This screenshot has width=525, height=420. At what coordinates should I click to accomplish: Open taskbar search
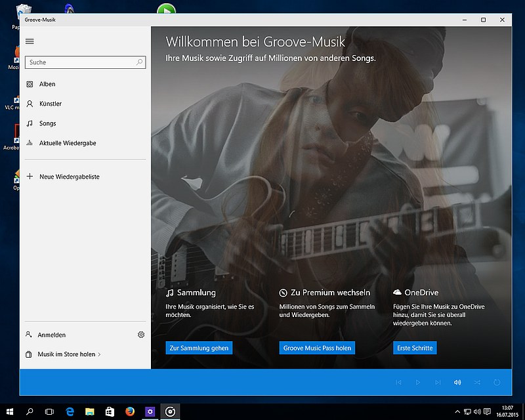pyautogui.click(x=30, y=411)
